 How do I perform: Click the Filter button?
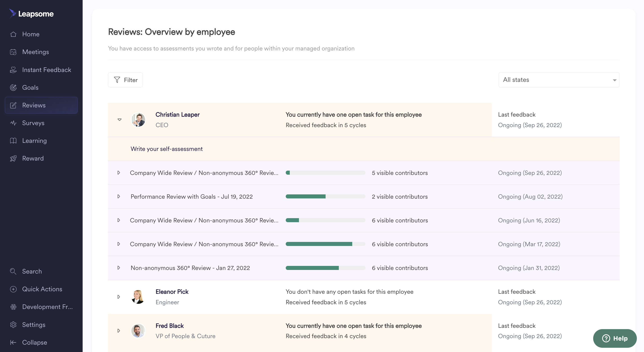[x=125, y=80]
